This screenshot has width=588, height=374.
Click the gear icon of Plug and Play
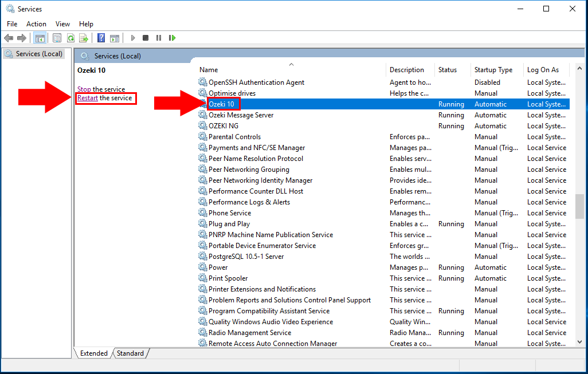pos(203,223)
